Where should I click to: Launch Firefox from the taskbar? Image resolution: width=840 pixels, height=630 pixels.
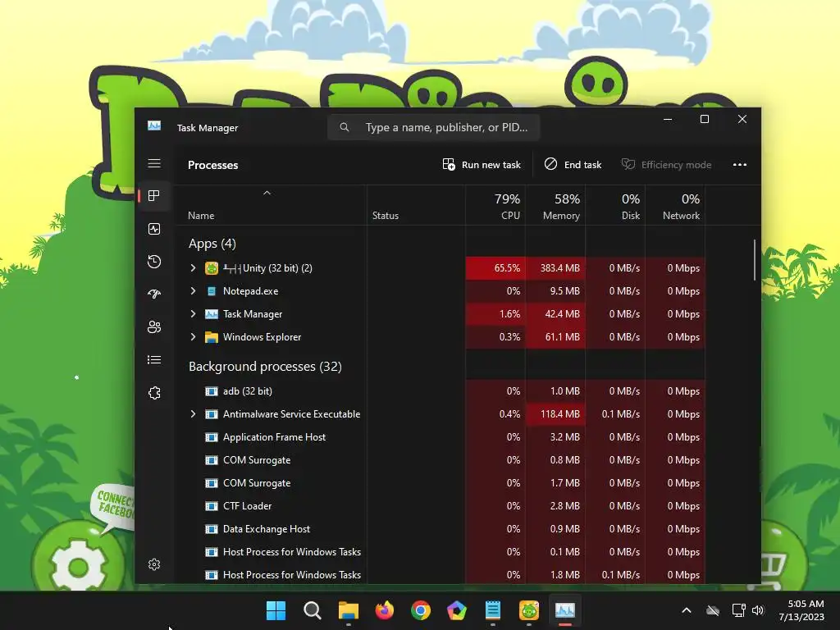(385, 610)
